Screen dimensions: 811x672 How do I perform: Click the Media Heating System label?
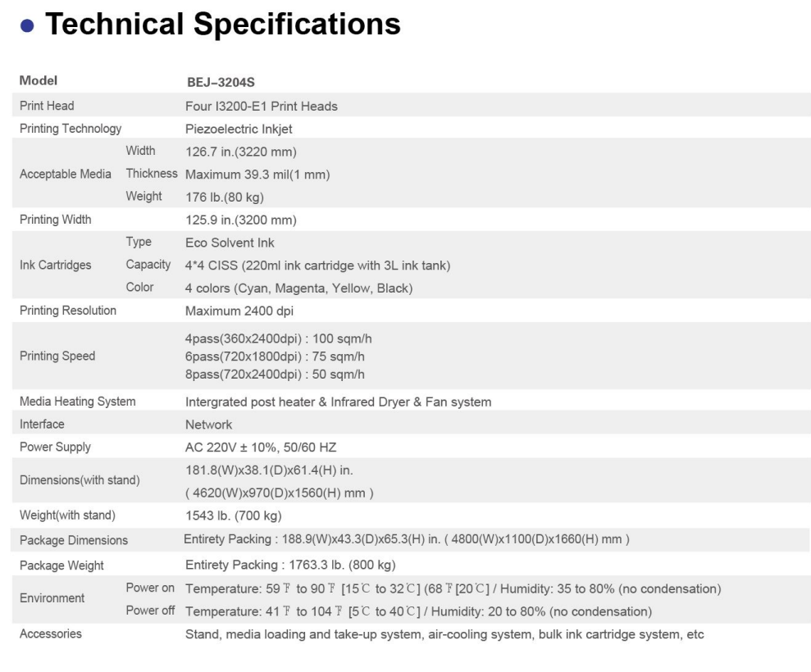point(78,402)
